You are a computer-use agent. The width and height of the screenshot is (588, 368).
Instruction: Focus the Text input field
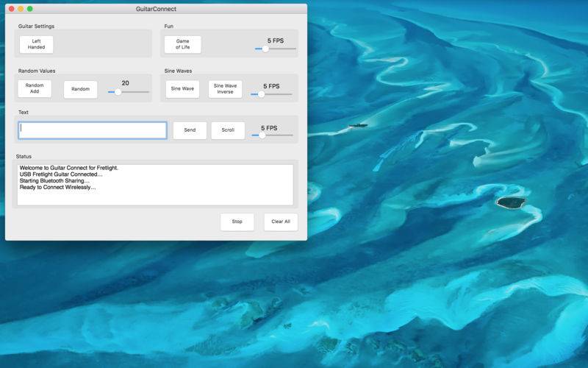pyautogui.click(x=93, y=130)
